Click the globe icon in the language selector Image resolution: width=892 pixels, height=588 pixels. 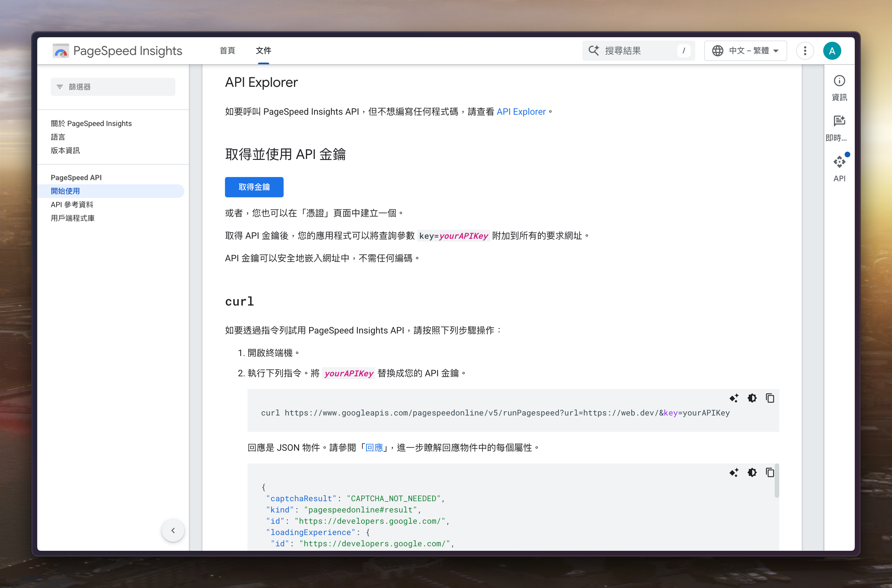pyautogui.click(x=717, y=51)
